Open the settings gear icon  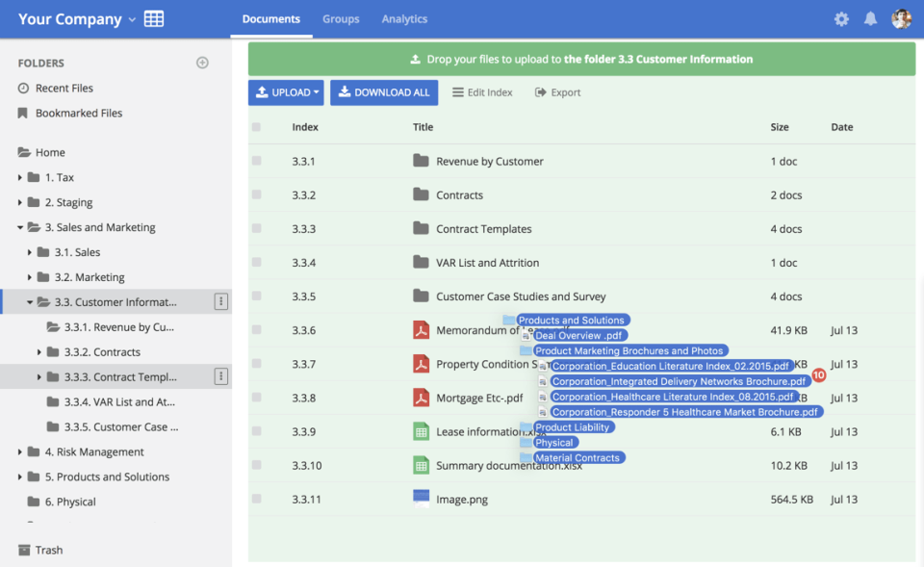tap(841, 19)
